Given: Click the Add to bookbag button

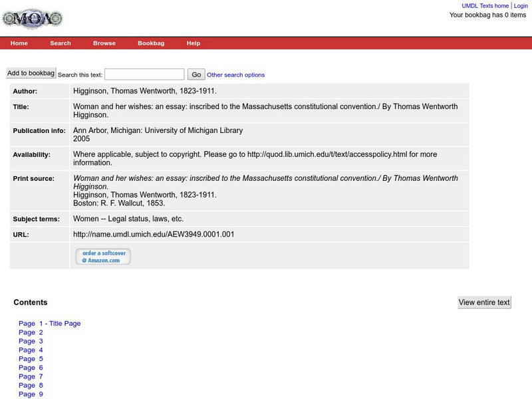Looking at the screenshot, I should [x=31, y=73].
